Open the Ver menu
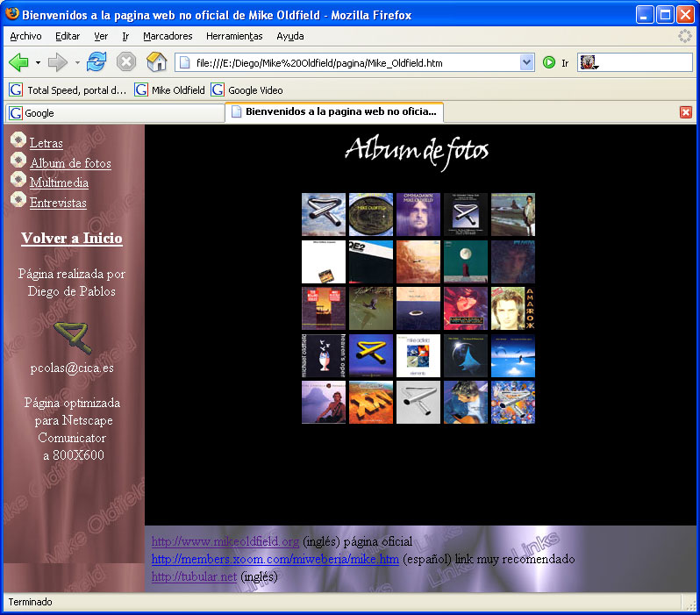This screenshot has height=615, width=700. point(101,36)
